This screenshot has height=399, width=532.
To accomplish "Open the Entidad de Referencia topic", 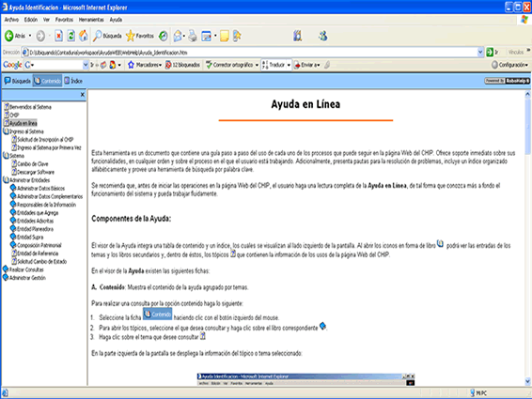I will tap(35, 253).
